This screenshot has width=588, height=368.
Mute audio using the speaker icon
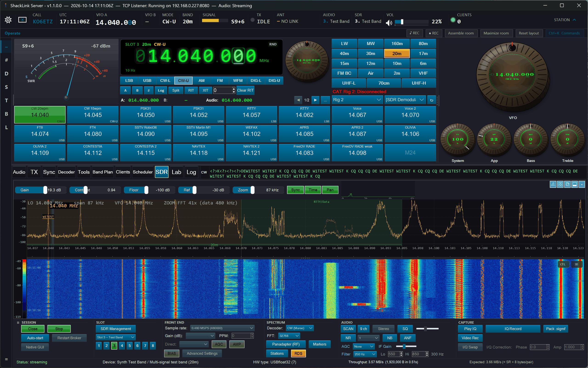pyautogui.click(x=389, y=23)
